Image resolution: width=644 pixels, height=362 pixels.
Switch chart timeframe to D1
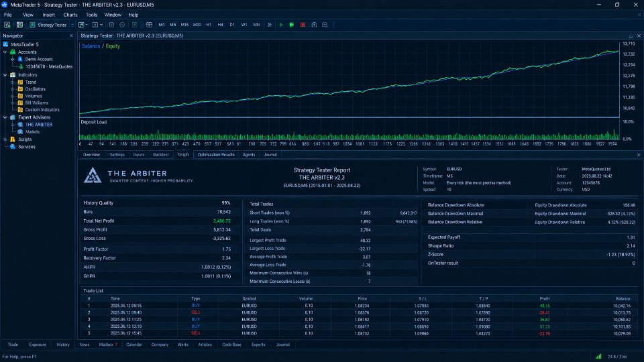(x=232, y=25)
